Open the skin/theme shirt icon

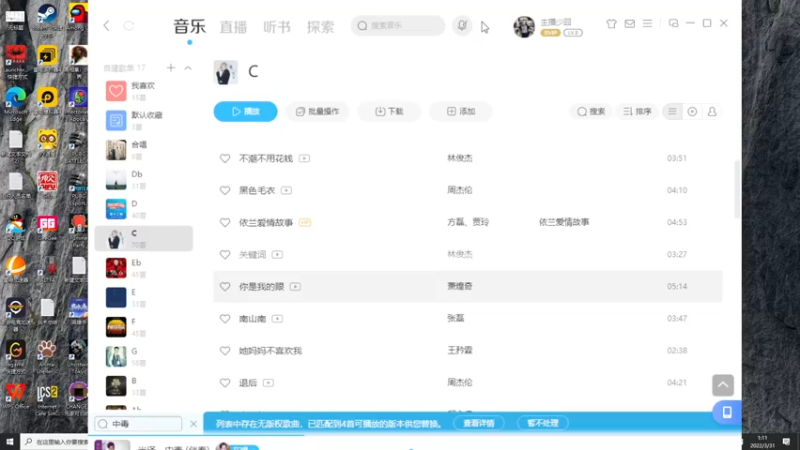click(x=611, y=23)
